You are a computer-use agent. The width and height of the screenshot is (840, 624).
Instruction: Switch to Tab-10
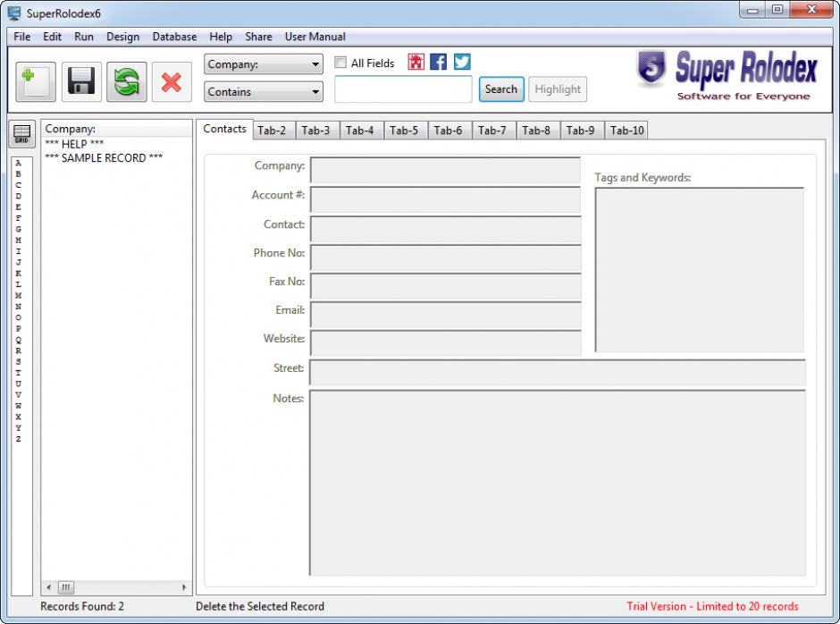coord(626,131)
